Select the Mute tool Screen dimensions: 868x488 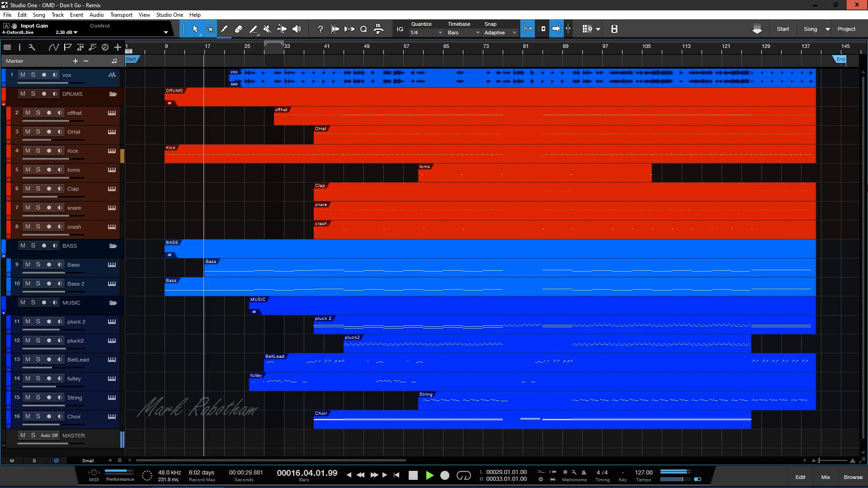point(267,29)
